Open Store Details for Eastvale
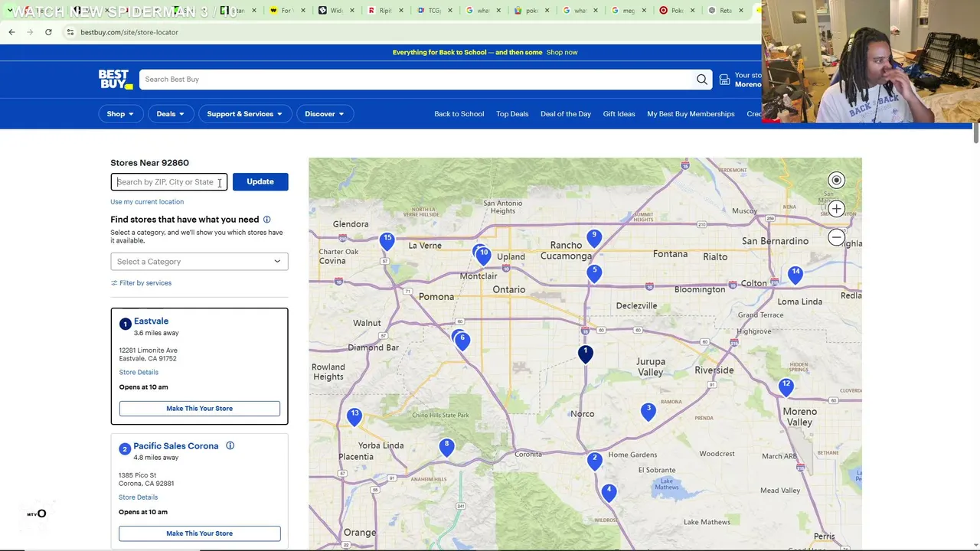Viewport: 980px width, 551px height. point(139,373)
